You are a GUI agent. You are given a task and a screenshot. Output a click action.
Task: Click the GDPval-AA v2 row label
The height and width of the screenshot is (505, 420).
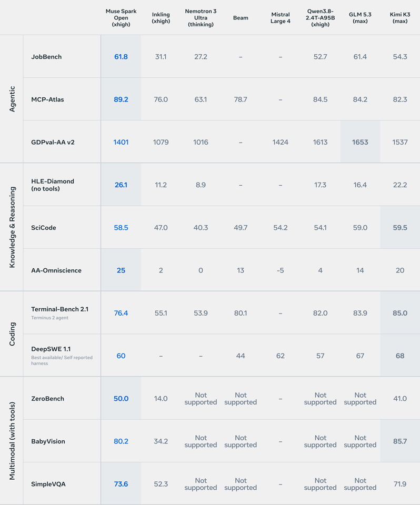pos(53,143)
